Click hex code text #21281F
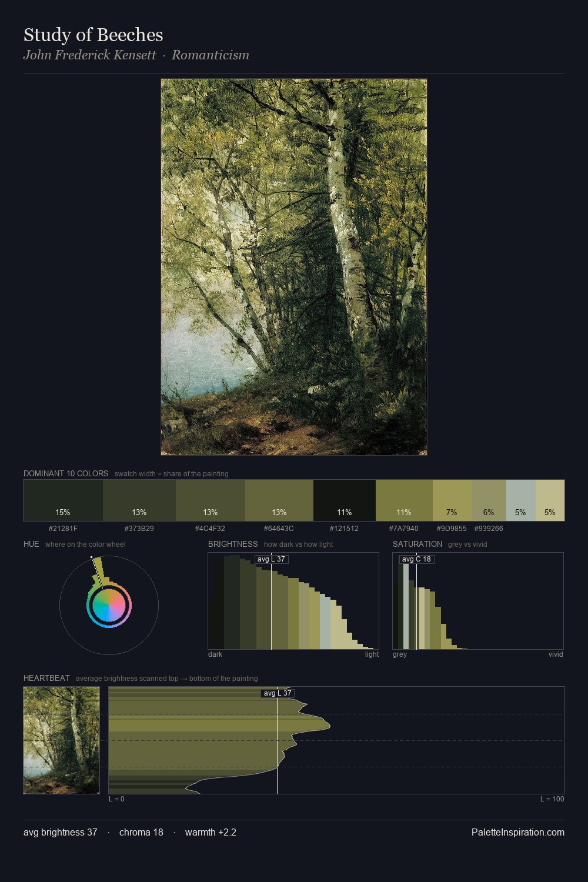 click(63, 528)
